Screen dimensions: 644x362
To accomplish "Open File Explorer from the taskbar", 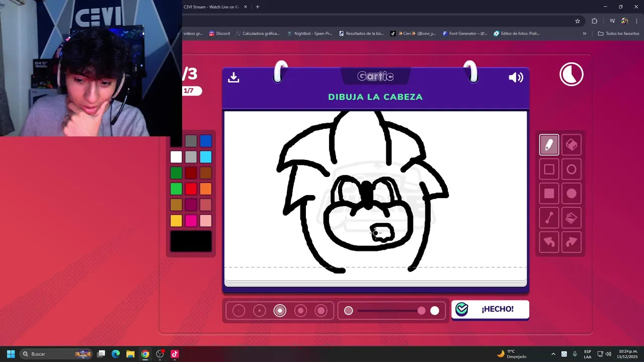I will [130, 354].
